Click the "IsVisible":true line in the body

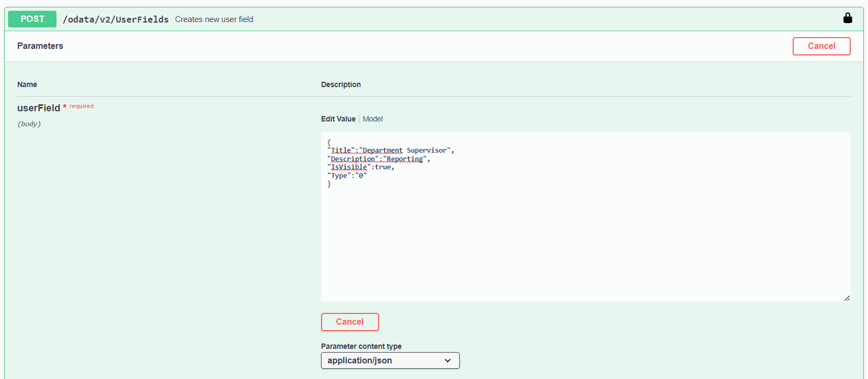click(x=361, y=167)
